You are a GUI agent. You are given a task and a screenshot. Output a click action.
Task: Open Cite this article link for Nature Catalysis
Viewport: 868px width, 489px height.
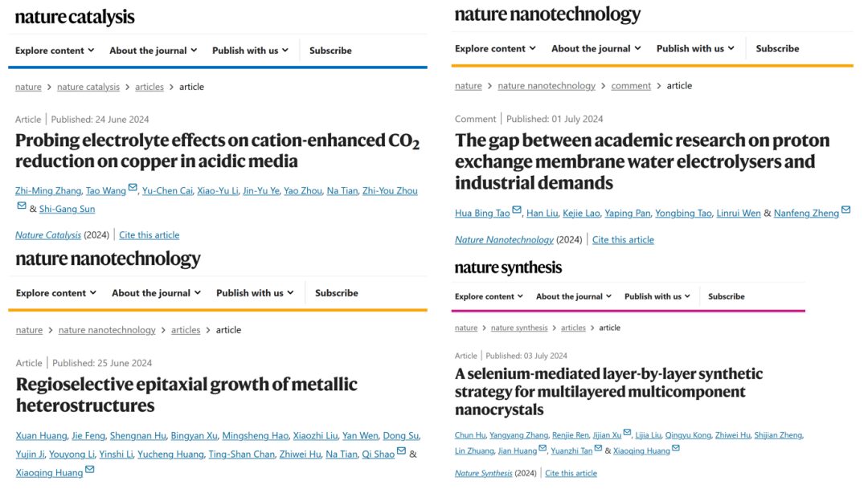[x=149, y=235]
